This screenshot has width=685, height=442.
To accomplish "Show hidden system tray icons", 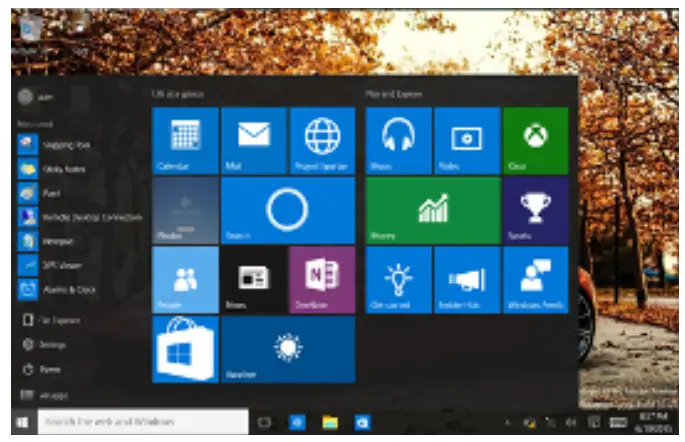I will point(507,422).
